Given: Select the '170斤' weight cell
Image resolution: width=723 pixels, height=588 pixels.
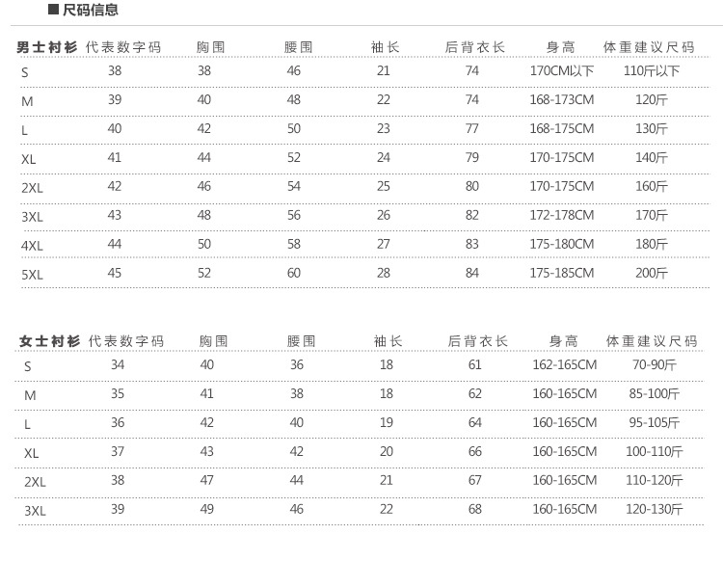Looking at the screenshot, I should pos(652,215).
